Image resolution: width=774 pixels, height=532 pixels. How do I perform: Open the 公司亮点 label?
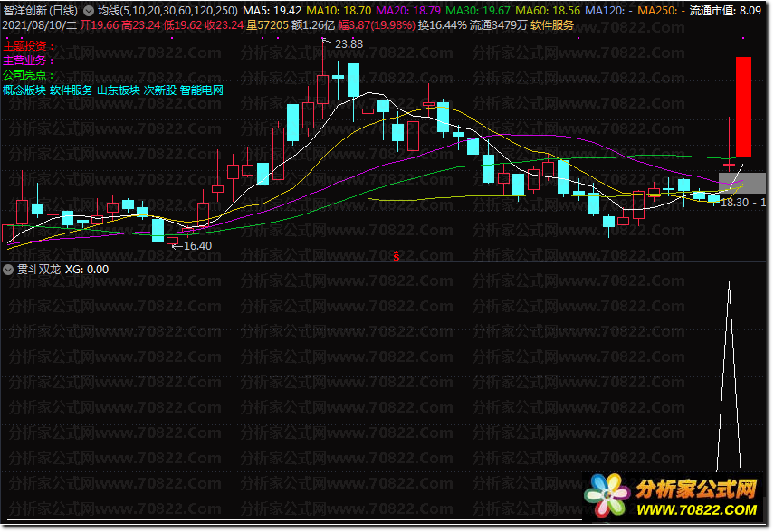coord(28,75)
